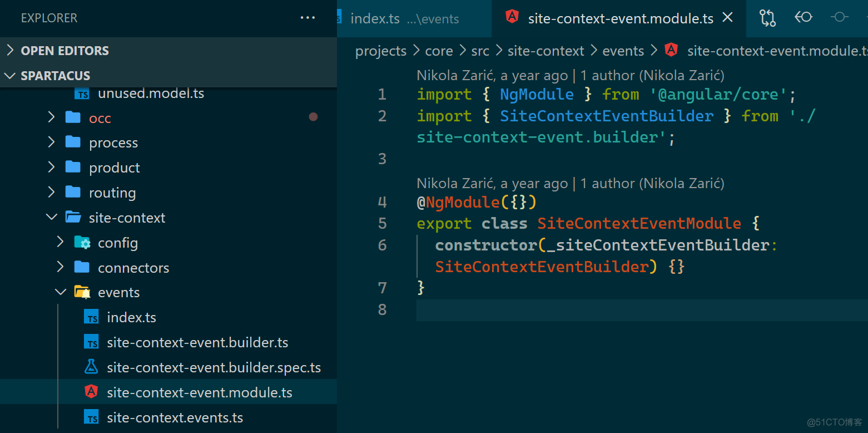Click TypeScript icon of site-context.events.ts

tap(91, 417)
